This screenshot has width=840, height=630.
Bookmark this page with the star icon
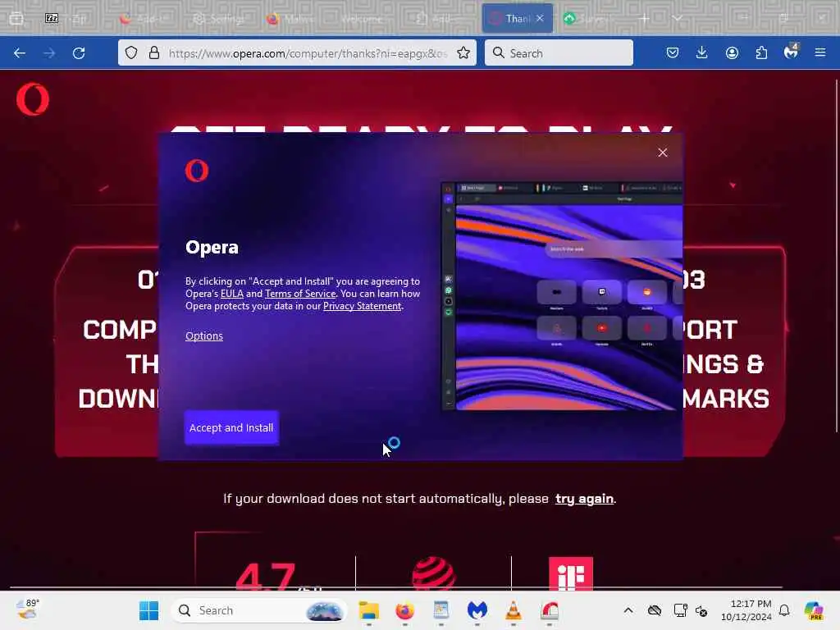463,52
